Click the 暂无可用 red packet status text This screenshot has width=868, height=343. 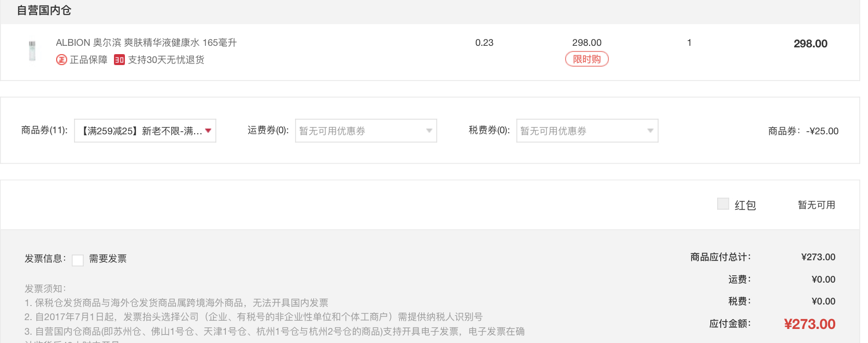click(816, 205)
